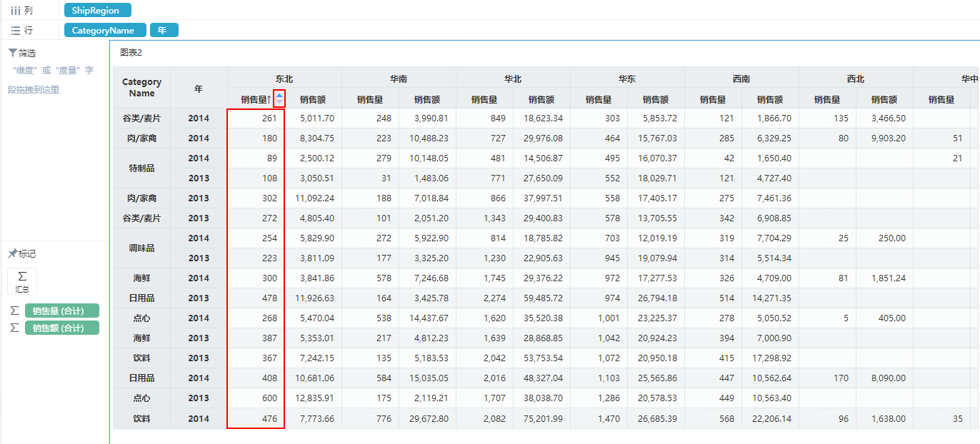Open the 汇总 sigma mark type
The width and height of the screenshot is (980, 444).
(22, 281)
